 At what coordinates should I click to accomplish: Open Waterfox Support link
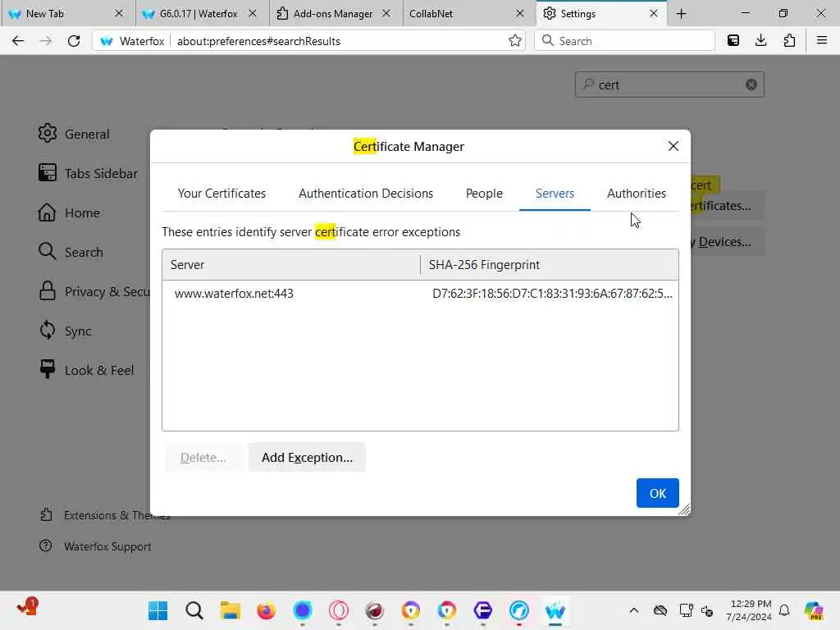pos(95,546)
